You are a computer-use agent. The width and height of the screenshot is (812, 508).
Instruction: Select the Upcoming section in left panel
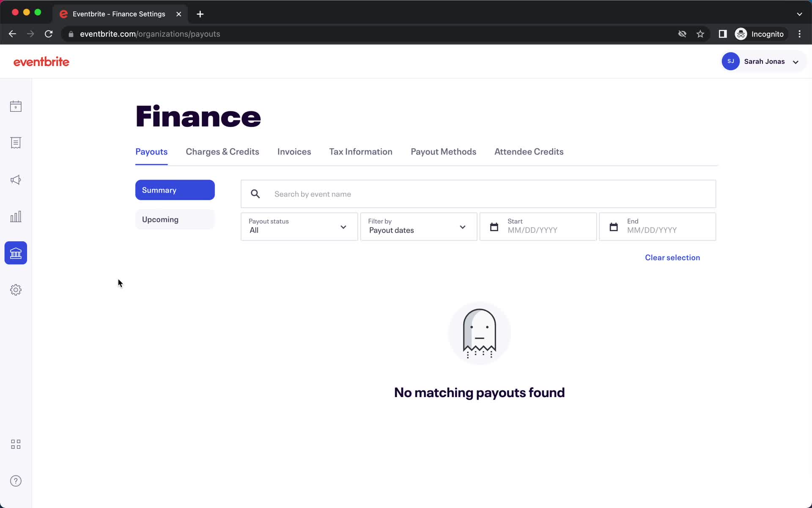click(175, 219)
